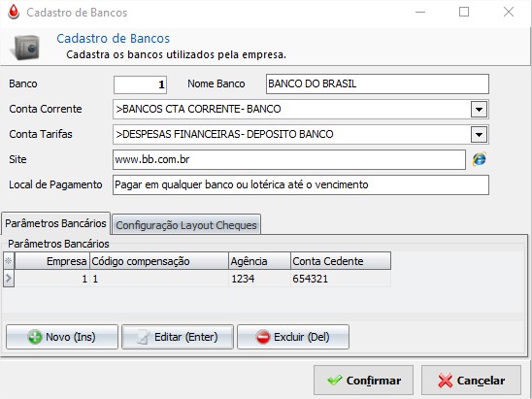The height and width of the screenshot is (399, 532).
Task: Minimize the Cadastro de Bancos window
Action: pos(420,12)
